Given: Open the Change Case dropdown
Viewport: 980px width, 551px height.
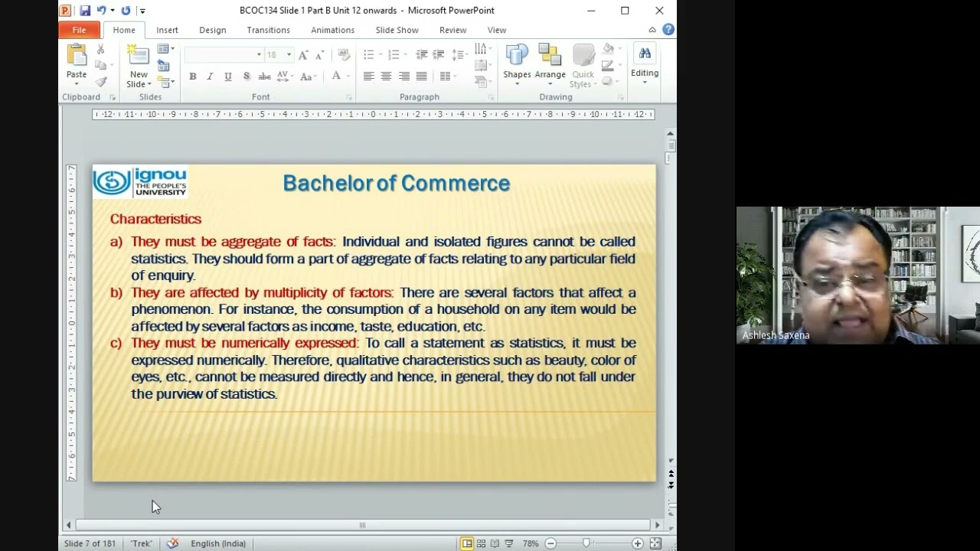Looking at the screenshot, I should [309, 77].
